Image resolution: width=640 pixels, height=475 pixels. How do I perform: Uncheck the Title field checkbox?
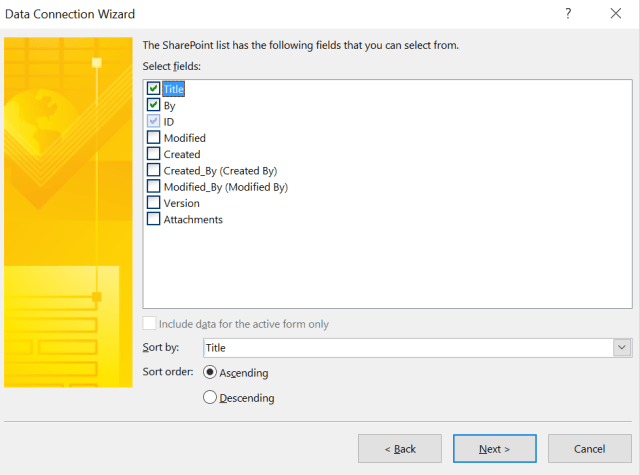[x=153, y=89]
